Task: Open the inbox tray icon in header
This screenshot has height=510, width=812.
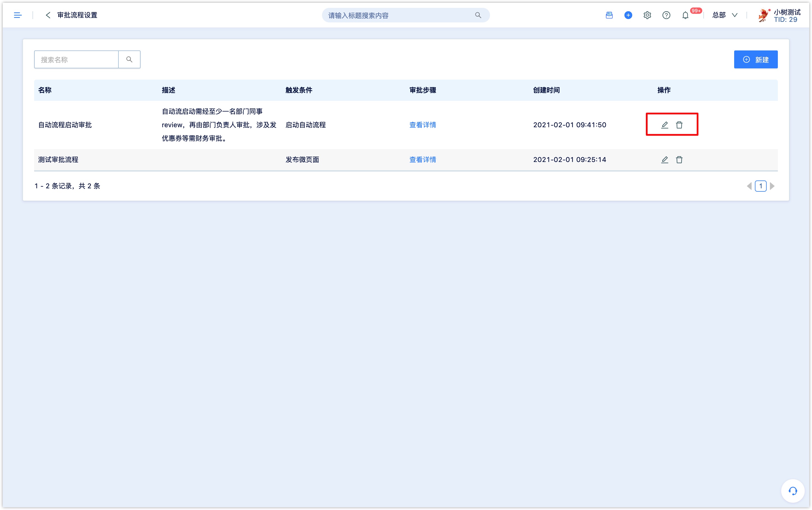Action: pyautogui.click(x=609, y=15)
